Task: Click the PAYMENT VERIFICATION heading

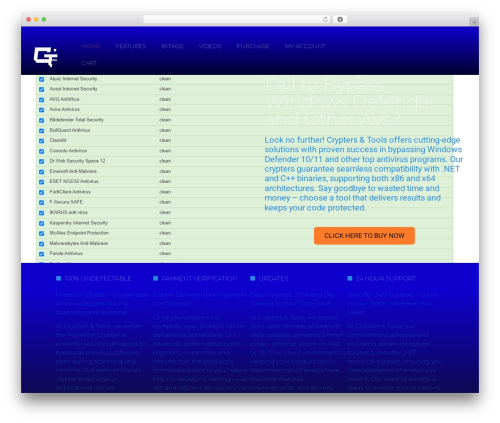Action: click(199, 278)
